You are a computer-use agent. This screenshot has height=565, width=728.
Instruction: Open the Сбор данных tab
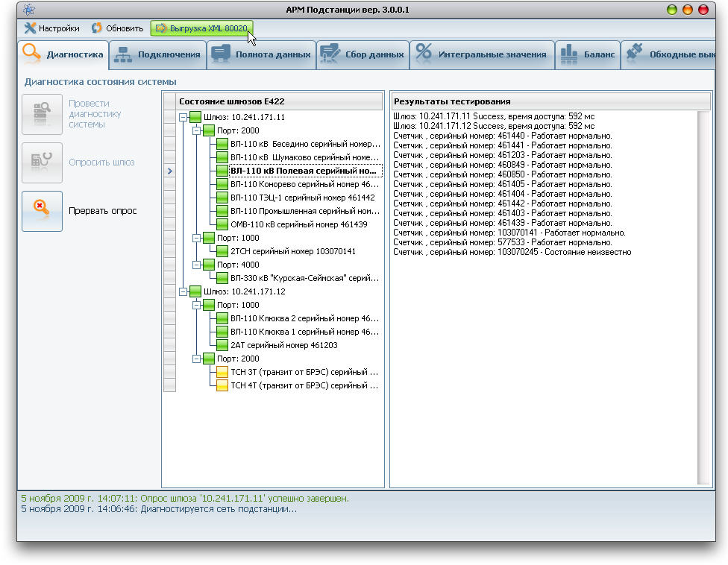coord(363,54)
